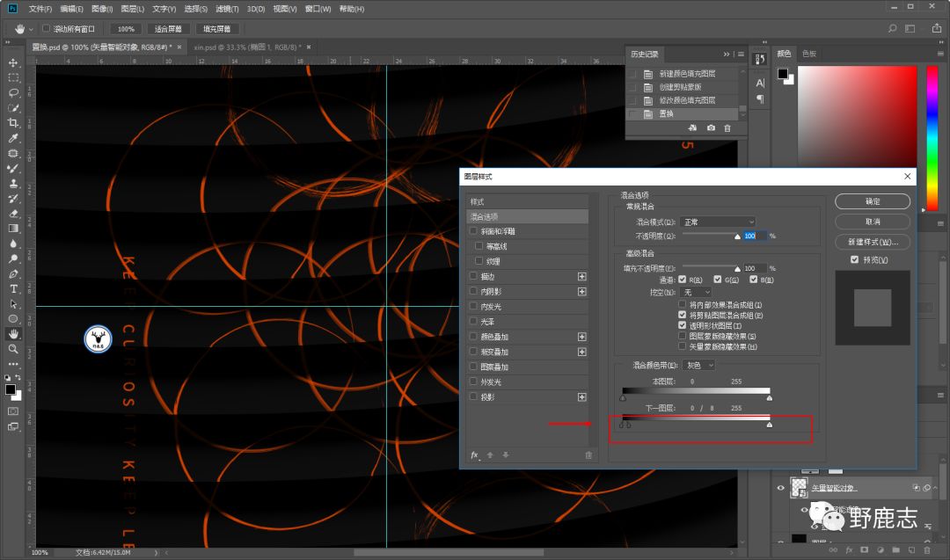Check 将内部效果混合成组 option

coord(683,304)
